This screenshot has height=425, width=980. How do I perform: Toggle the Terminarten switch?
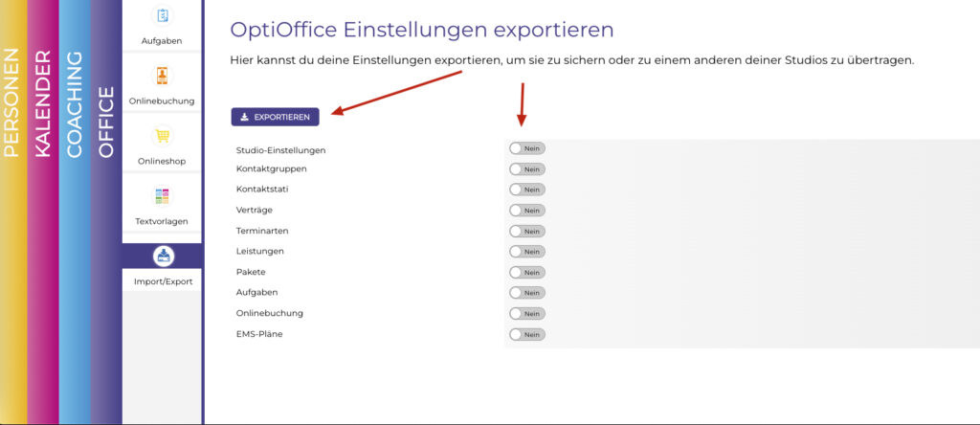pos(527,232)
